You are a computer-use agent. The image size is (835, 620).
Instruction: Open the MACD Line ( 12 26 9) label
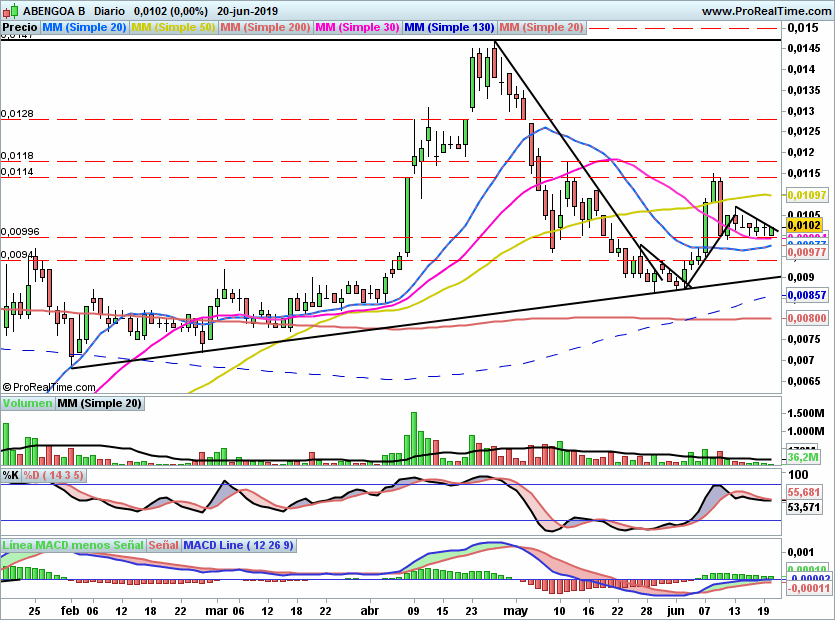click(238, 545)
